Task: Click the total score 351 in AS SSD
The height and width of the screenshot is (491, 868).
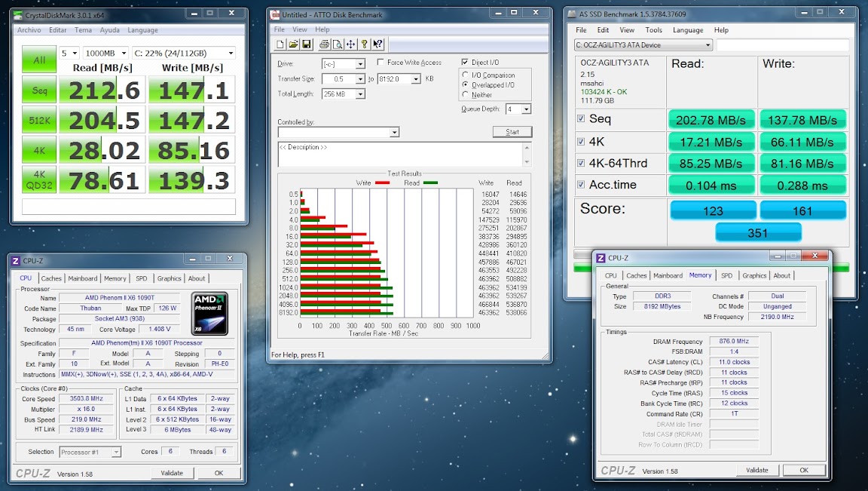Action: pyautogui.click(x=758, y=233)
